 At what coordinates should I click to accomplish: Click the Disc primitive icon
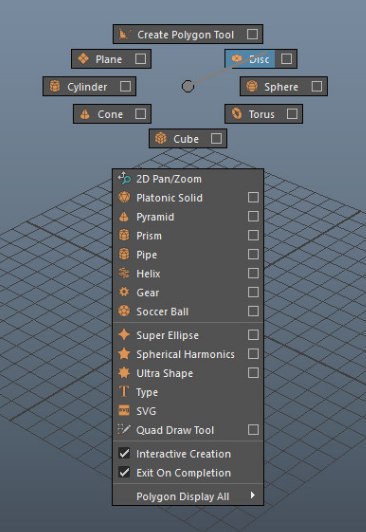(237, 59)
